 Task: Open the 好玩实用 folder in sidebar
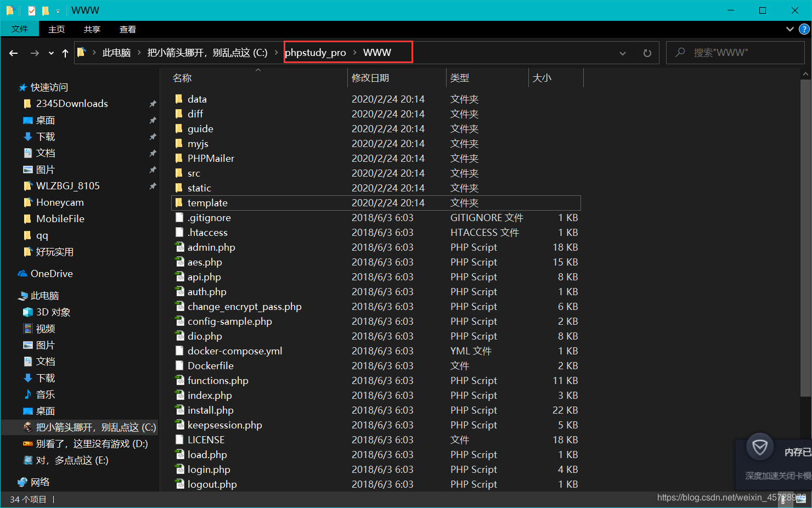click(x=55, y=252)
